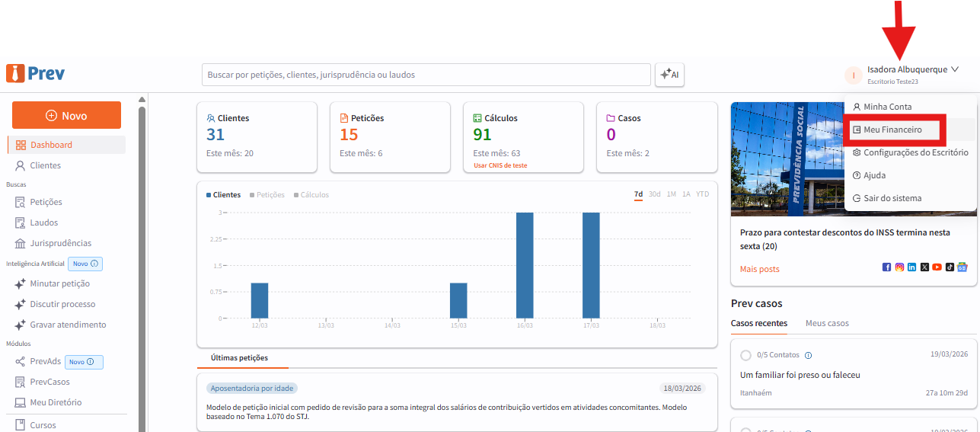Click the info icon in Inteligência Artificial Novo badge
Screen dimensions: 980x432
pos(94,264)
